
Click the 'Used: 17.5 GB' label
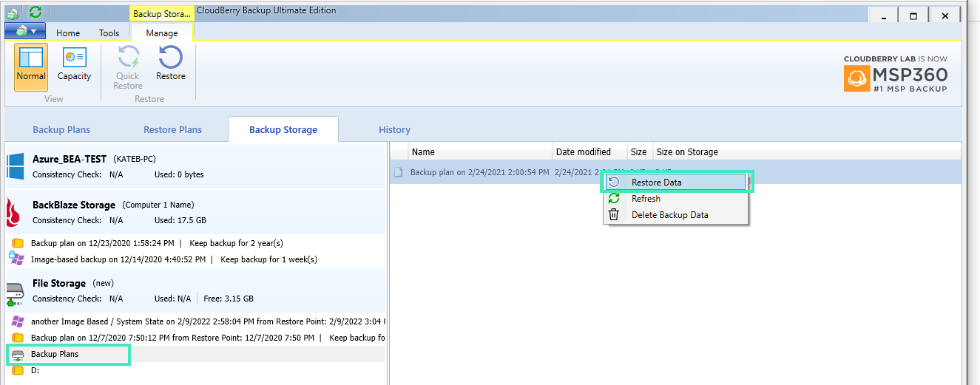180,220
